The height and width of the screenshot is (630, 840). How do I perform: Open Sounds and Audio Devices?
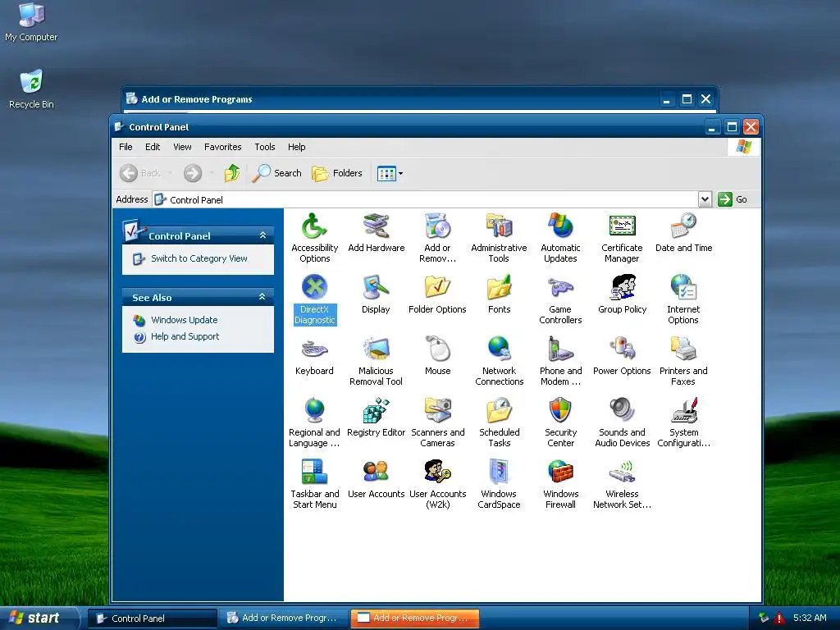[622, 422]
